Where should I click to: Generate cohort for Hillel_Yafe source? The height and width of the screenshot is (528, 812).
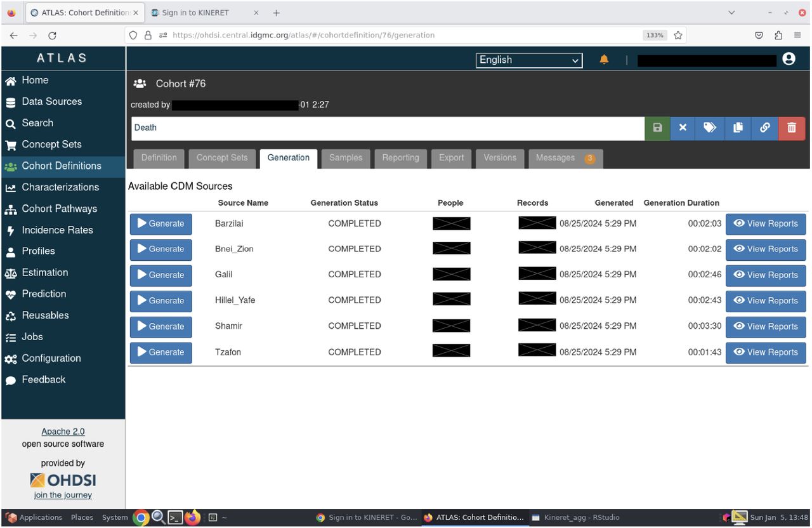(x=161, y=301)
